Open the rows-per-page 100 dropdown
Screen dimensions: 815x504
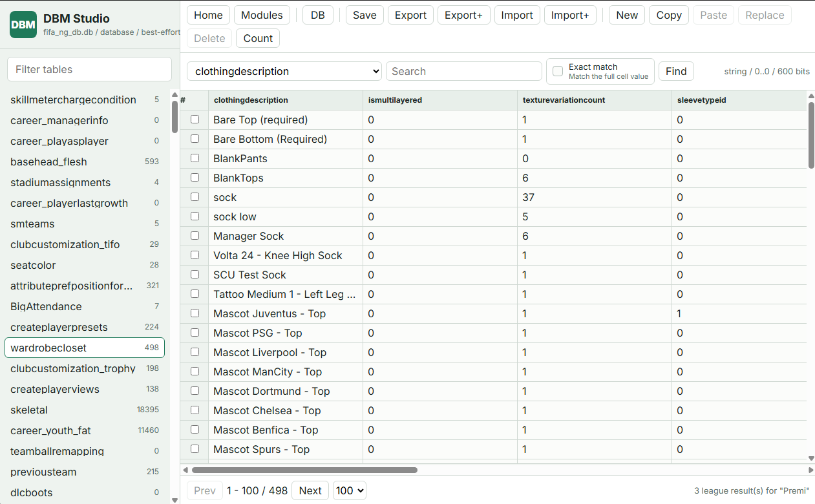point(350,490)
